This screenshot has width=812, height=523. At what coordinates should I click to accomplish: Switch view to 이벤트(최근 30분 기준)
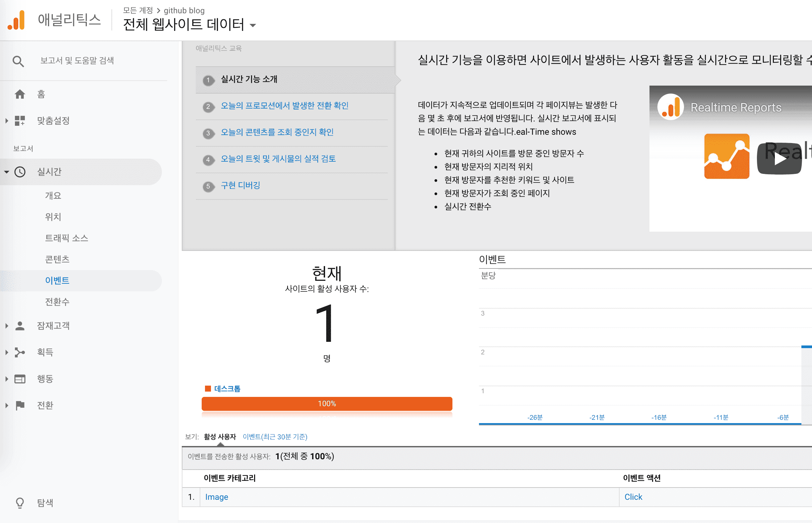(x=275, y=437)
